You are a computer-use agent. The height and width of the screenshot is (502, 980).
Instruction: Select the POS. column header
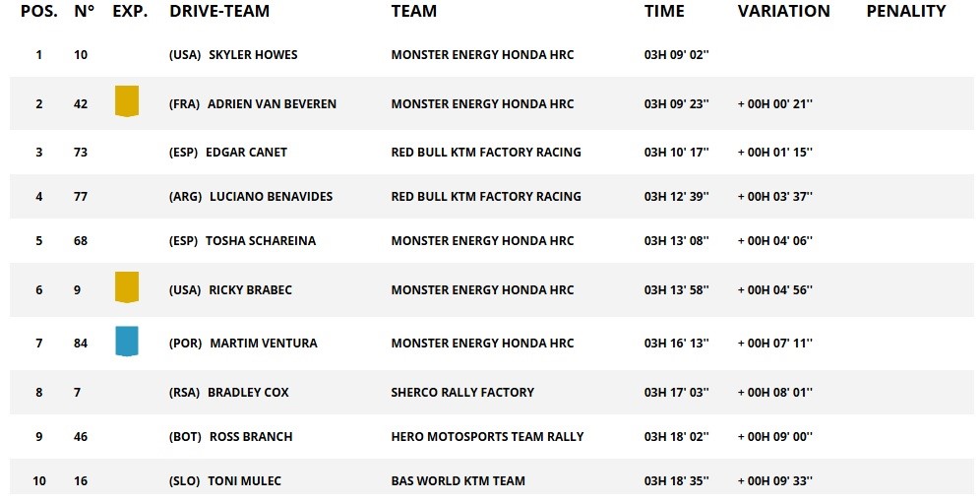pyautogui.click(x=38, y=12)
